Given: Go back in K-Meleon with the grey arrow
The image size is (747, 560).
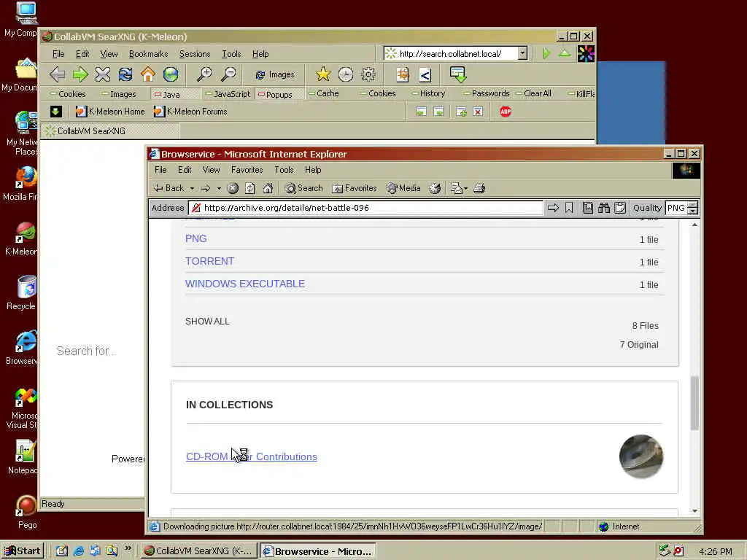Looking at the screenshot, I should pos(58,74).
